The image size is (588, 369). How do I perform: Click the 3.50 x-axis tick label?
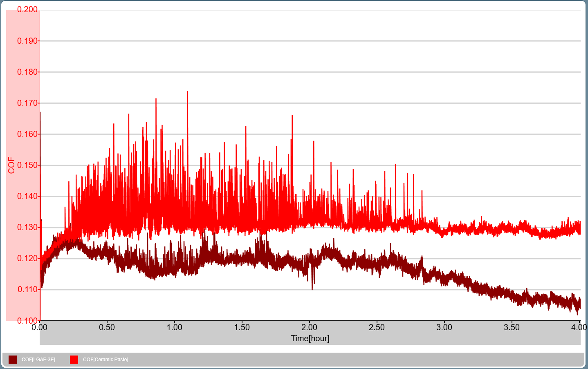(512, 327)
